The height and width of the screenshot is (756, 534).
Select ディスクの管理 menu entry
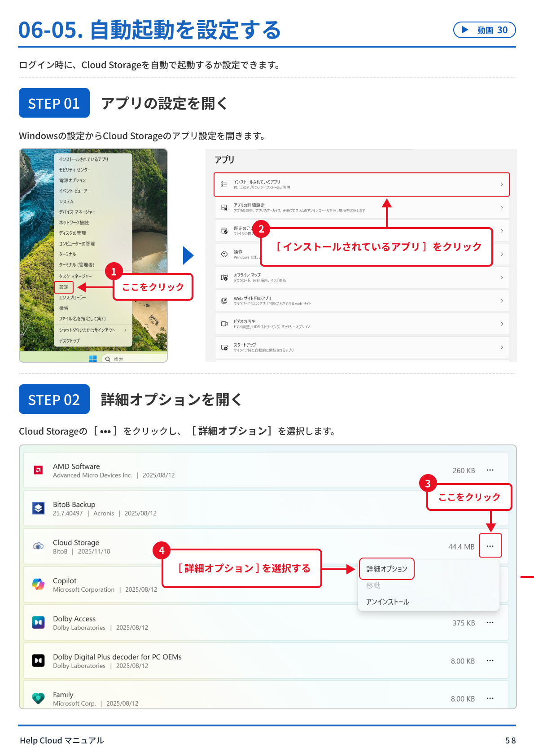[72, 233]
